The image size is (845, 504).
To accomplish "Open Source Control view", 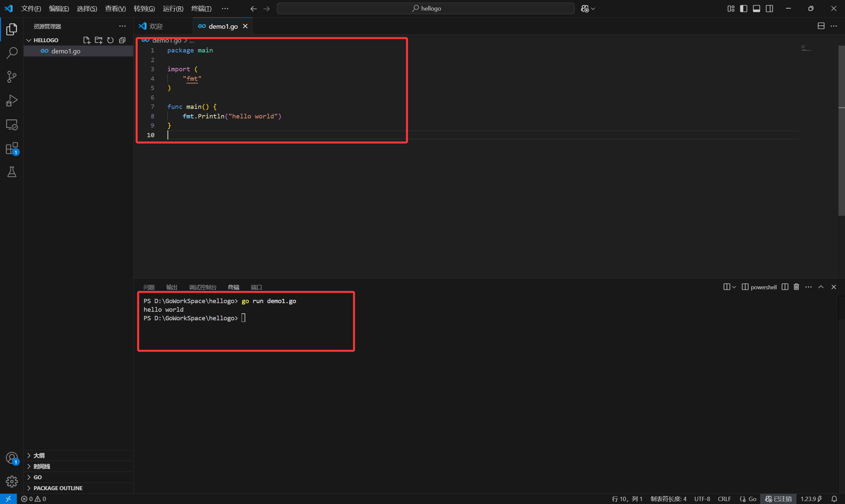I will [x=12, y=77].
